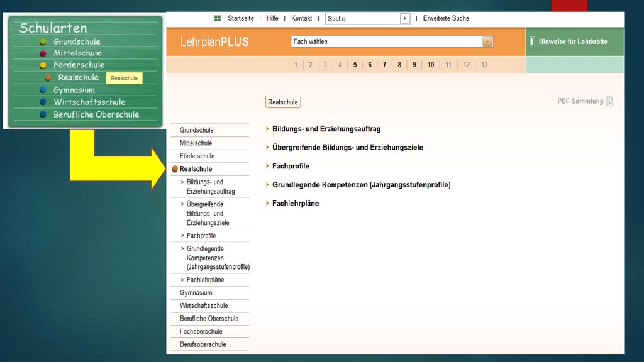This screenshot has height=362, width=644.
Task: Click the orange dot next to Realschule in sidebar
Action: pyautogui.click(x=175, y=168)
